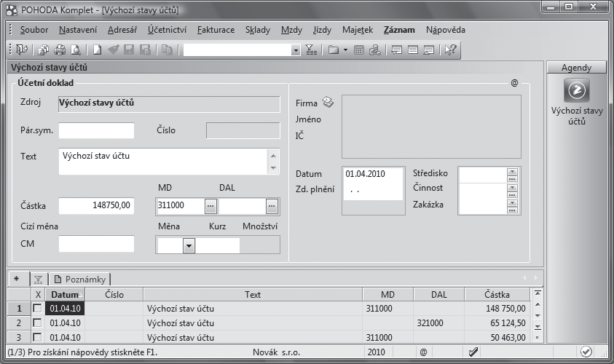Image resolution: width=614 pixels, height=364 pixels.
Task: Open the toolbar search combo dropdown arrow
Action: pos(296,50)
